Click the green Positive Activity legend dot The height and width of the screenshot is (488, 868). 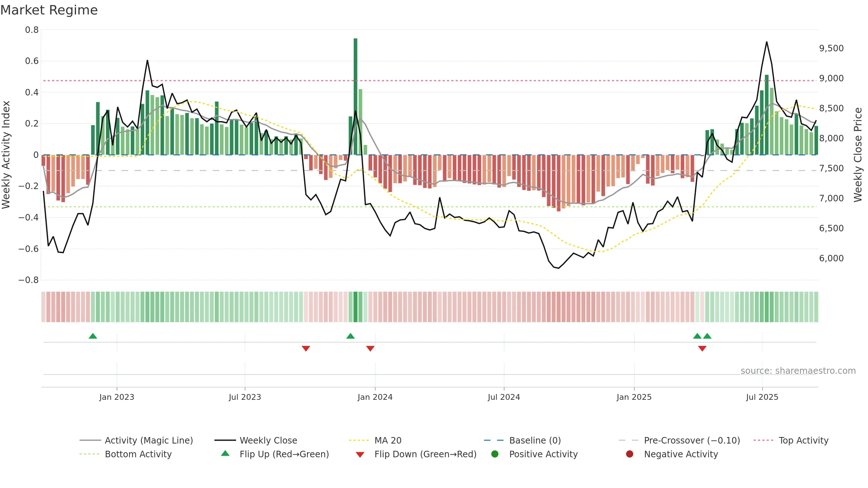coord(495,454)
